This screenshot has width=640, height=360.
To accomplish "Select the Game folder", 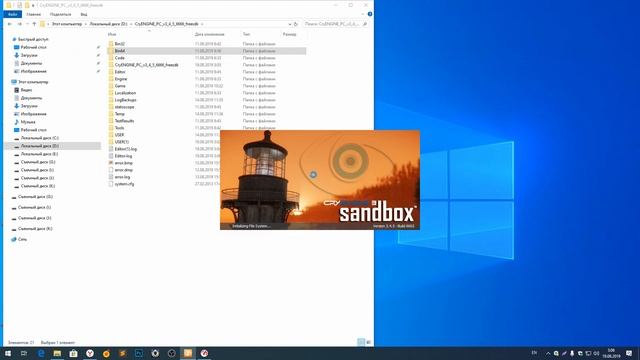I will click(x=120, y=86).
